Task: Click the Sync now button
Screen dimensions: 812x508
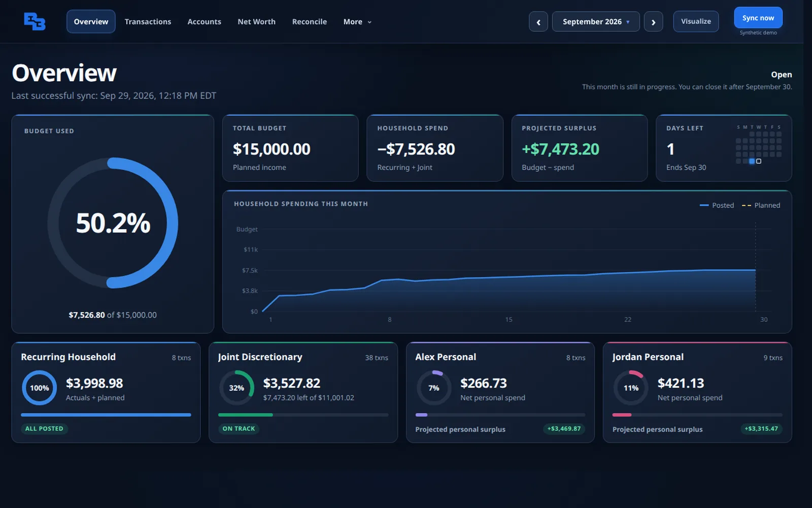Action: (x=758, y=18)
